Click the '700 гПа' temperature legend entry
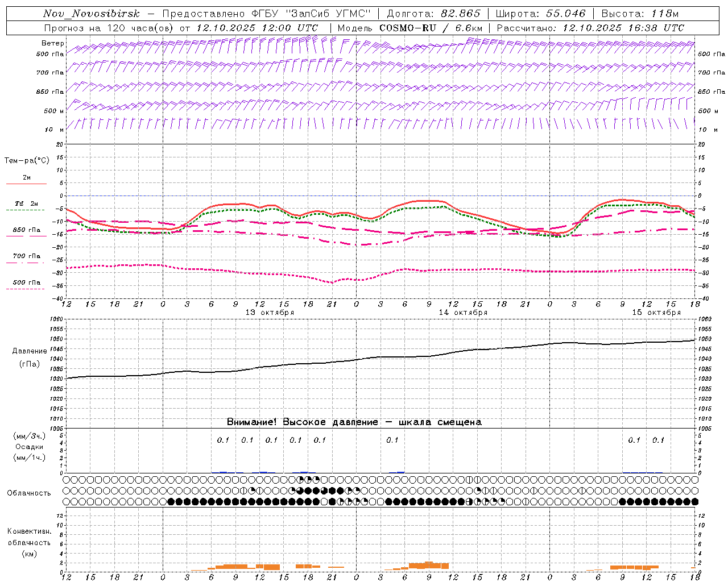 point(27,256)
